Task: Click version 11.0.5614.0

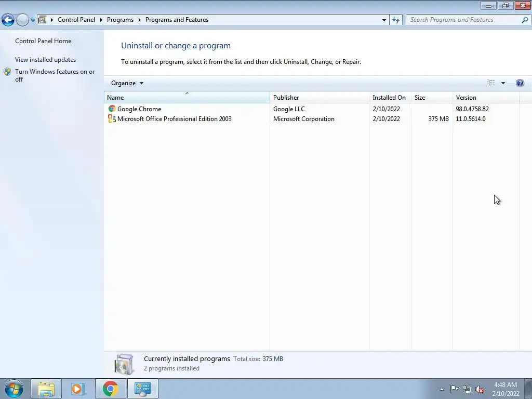Action: [471, 119]
